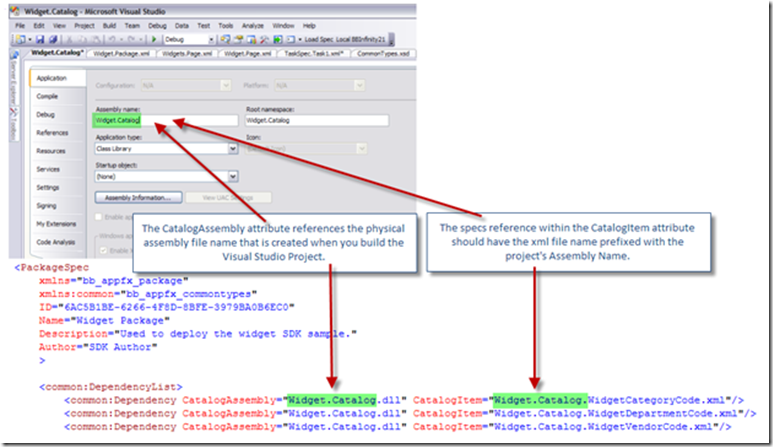Click the View UAC Settings button
Viewport: 773px width, 447px height.
pyautogui.click(x=228, y=198)
